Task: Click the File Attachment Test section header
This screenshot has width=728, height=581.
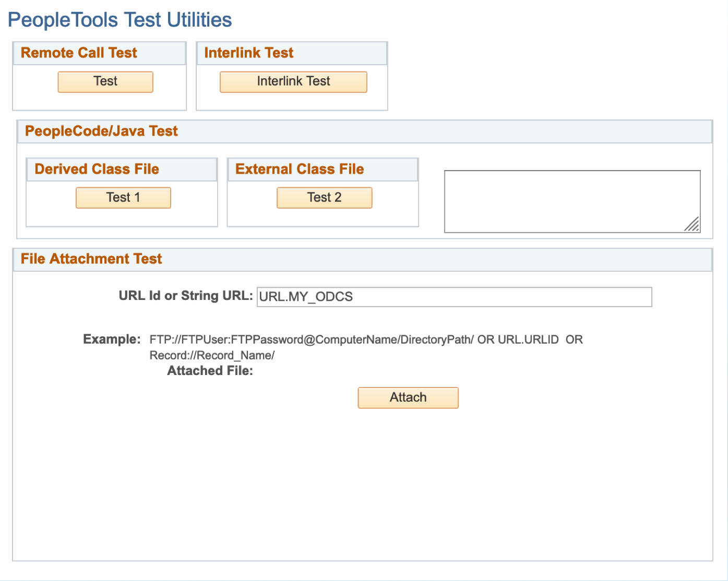Action: 91,259
